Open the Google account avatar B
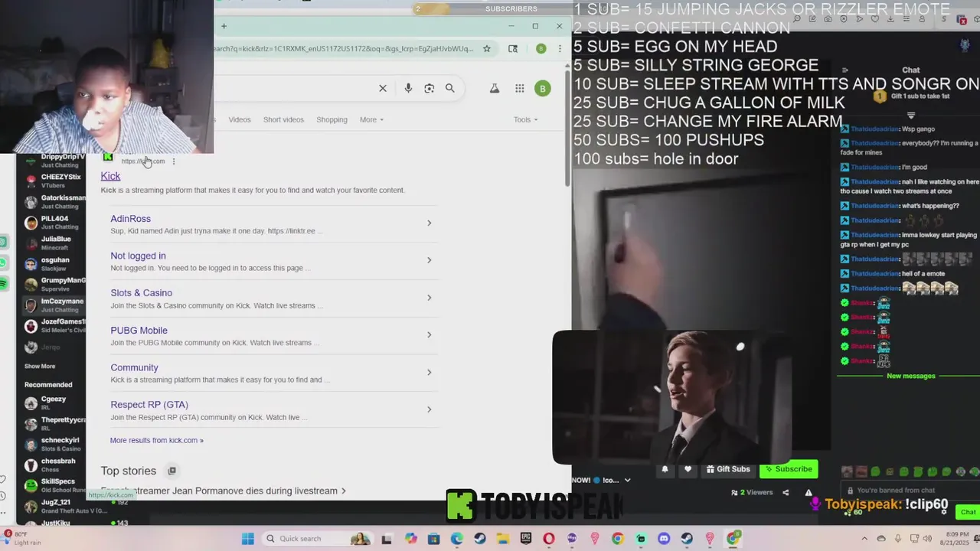Image resolution: width=980 pixels, height=551 pixels. click(x=542, y=89)
